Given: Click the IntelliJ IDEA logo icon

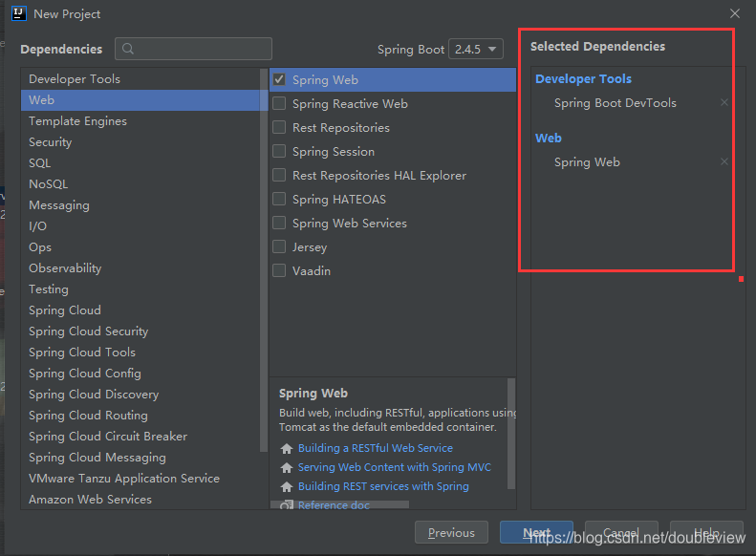Looking at the screenshot, I should tap(19, 13).
